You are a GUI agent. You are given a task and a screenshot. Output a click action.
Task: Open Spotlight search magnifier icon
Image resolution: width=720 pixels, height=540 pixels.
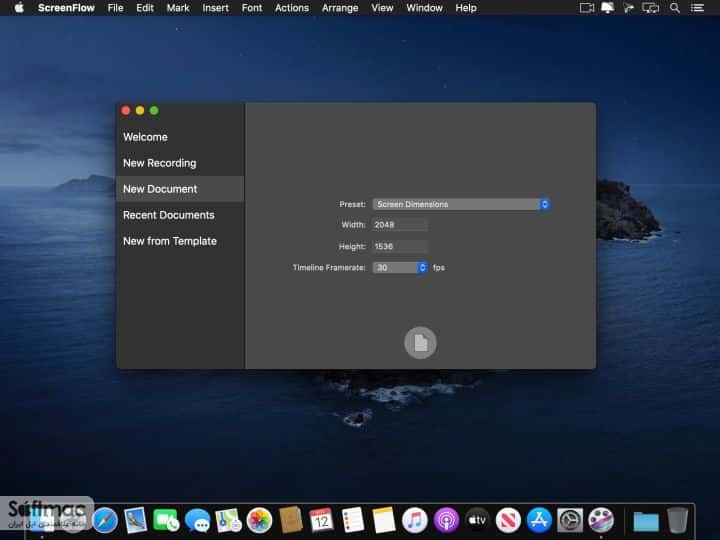point(675,8)
